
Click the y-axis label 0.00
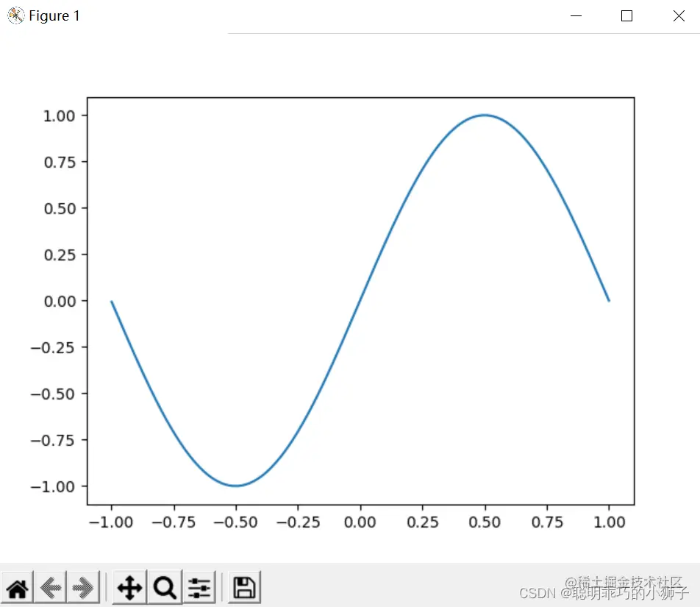[60, 302]
